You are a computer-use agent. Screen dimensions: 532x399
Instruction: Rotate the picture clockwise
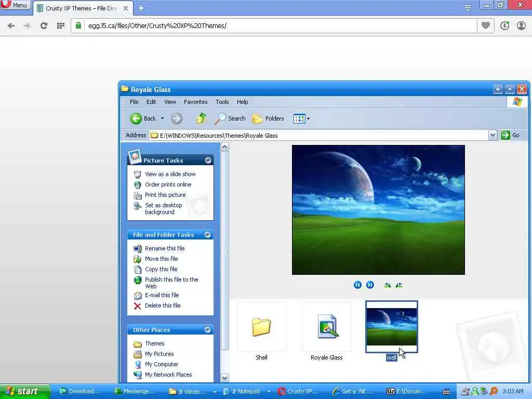387,285
